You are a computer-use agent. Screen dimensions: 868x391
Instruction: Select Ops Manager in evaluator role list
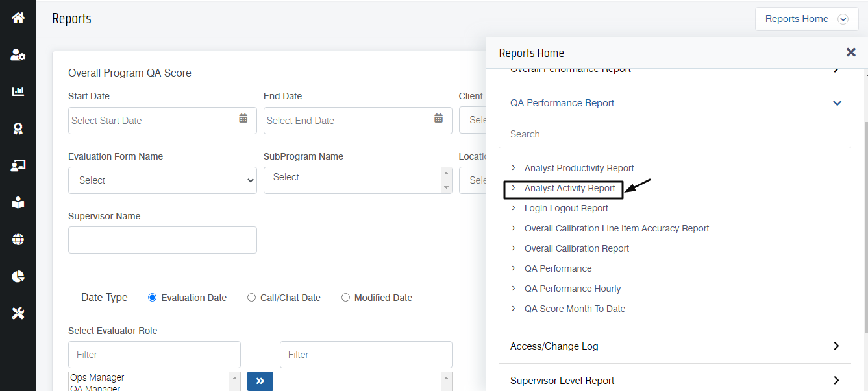[97, 377]
